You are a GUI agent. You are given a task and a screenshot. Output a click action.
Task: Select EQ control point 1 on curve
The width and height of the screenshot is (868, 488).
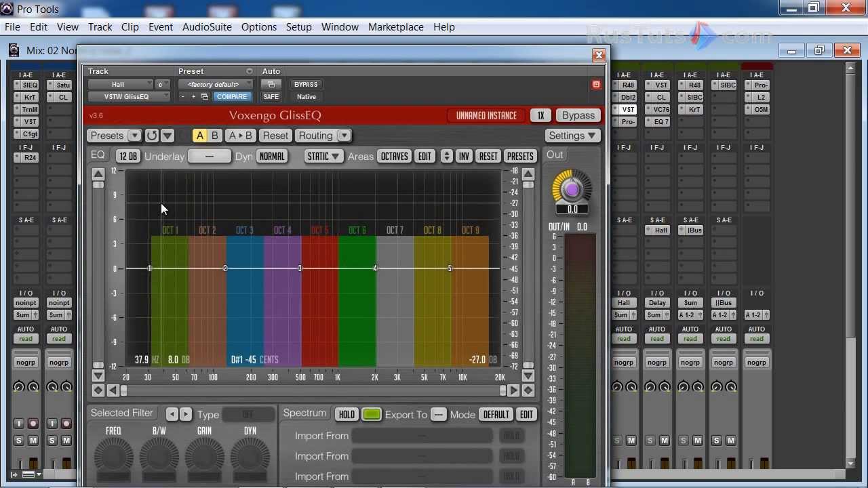click(150, 269)
